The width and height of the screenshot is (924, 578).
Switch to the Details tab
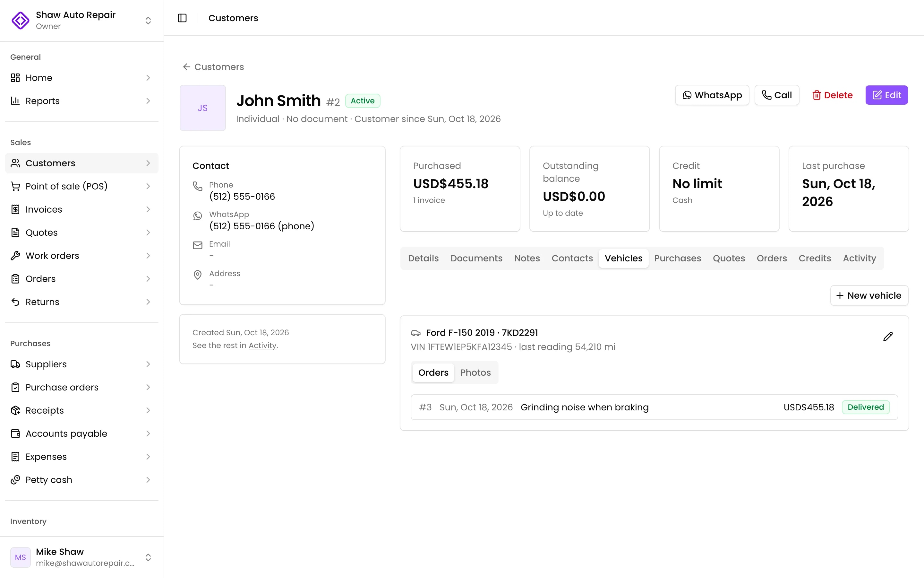(423, 258)
